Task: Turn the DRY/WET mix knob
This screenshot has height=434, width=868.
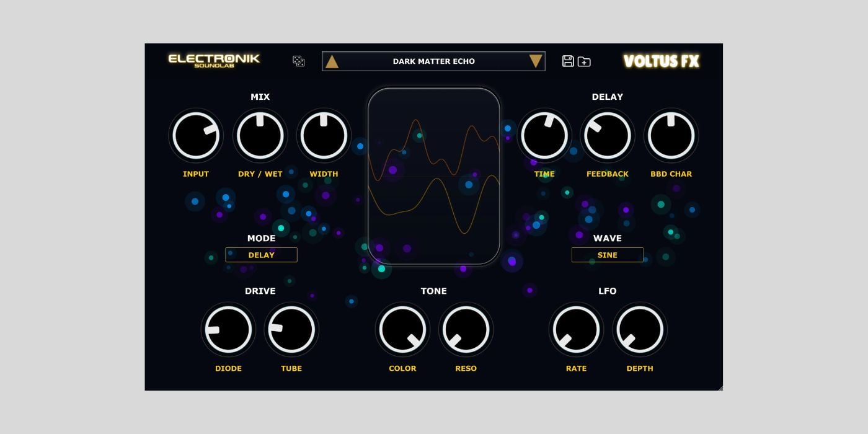Action: coord(260,135)
